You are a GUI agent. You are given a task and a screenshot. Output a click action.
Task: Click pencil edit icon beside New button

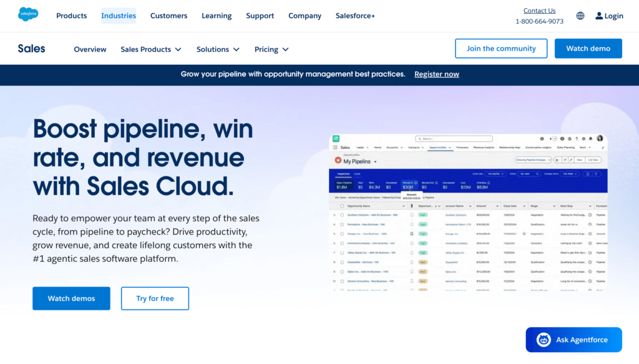pos(571,160)
